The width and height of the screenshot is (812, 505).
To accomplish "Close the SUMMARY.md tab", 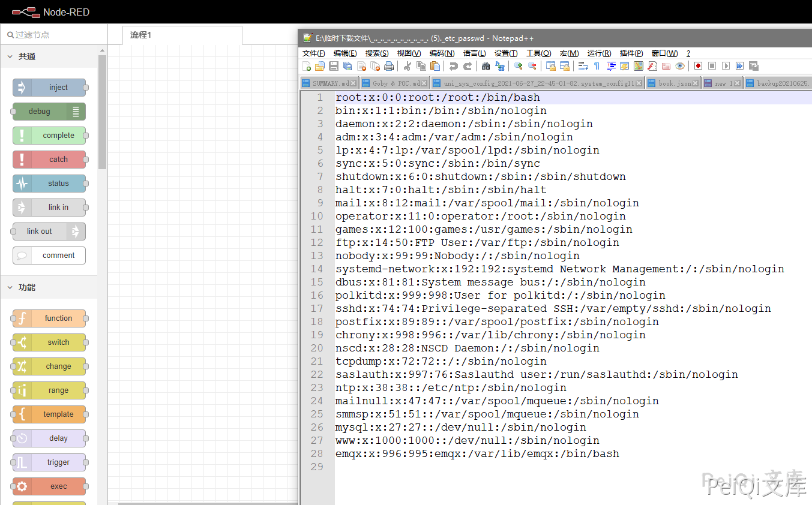I will click(x=353, y=83).
